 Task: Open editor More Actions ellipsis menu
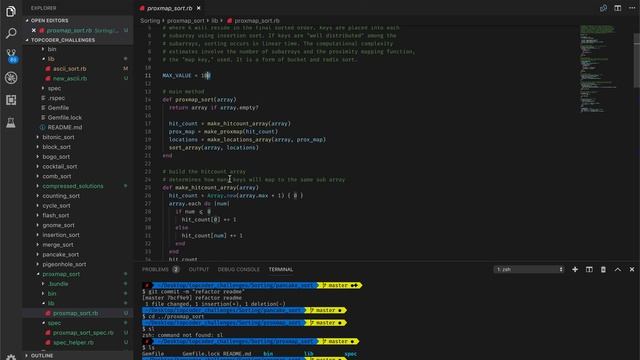(632, 8)
